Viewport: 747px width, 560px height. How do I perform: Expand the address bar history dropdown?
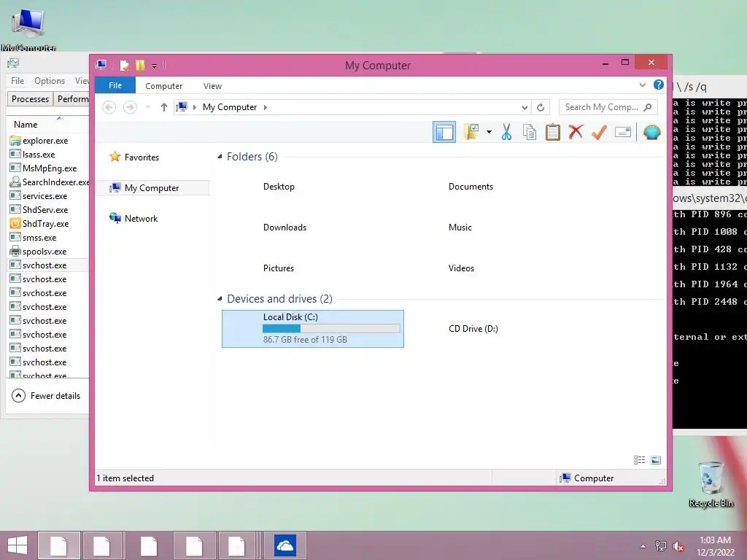(525, 107)
